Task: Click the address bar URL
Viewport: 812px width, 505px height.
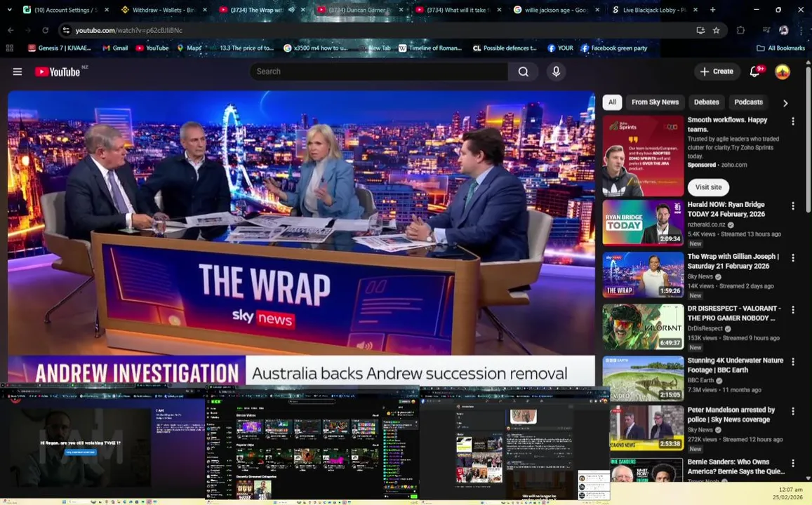Action: [x=129, y=31]
